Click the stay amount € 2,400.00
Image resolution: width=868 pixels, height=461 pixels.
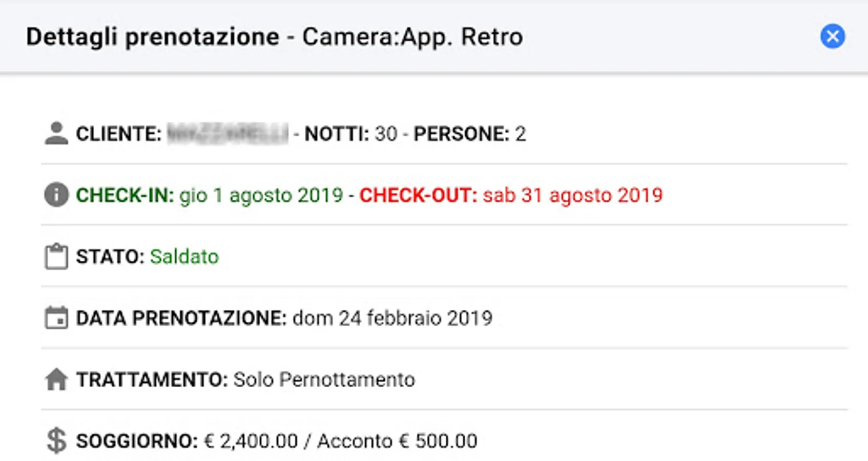tap(251, 441)
